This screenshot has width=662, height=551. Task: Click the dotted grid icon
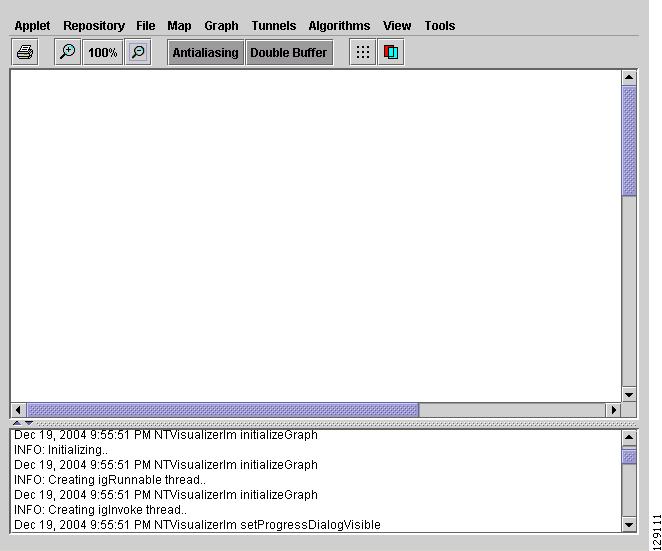coord(363,52)
